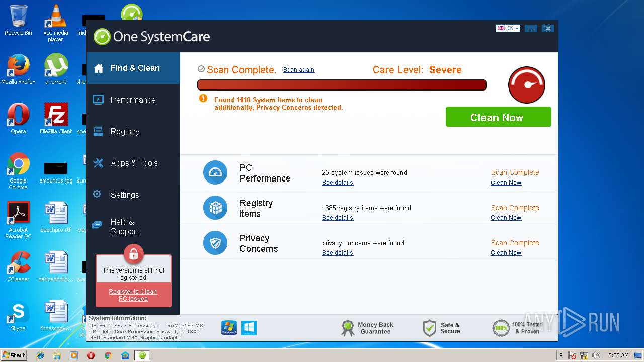
Task: Click the orange warning exclamation icon
Action: pos(203,98)
